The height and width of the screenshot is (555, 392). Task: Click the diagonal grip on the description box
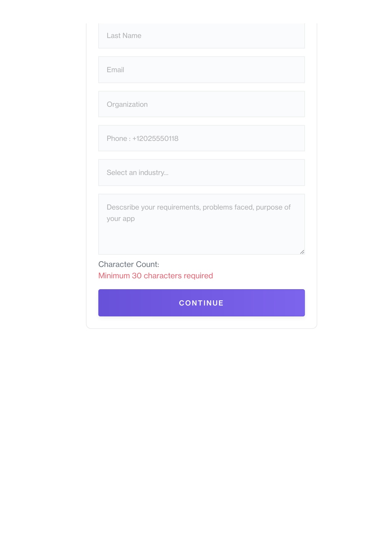click(302, 252)
